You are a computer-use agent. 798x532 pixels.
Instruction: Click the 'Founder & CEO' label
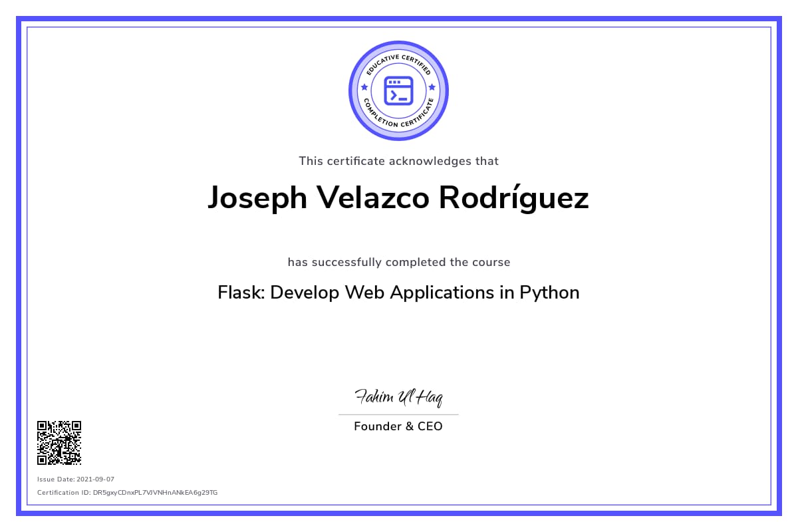[398, 426]
